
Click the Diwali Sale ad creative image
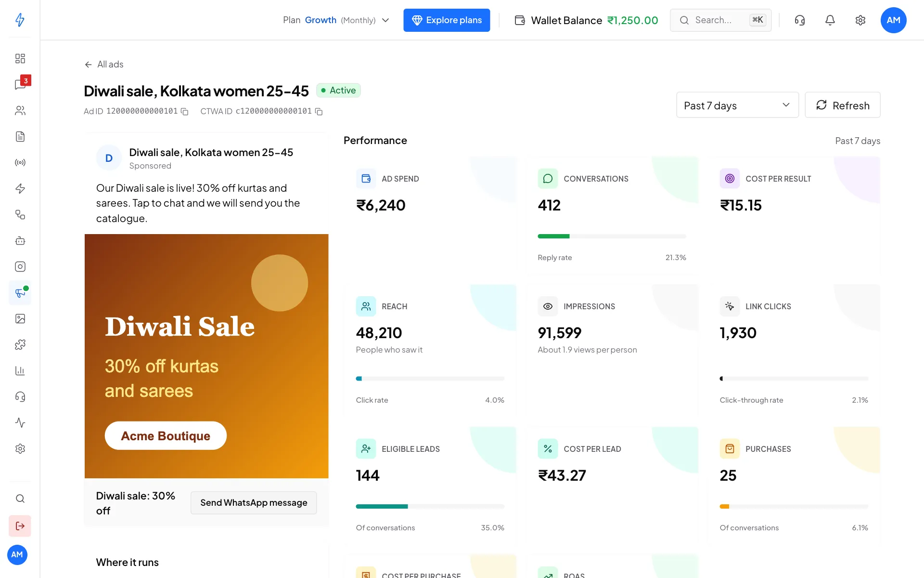(206, 356)
